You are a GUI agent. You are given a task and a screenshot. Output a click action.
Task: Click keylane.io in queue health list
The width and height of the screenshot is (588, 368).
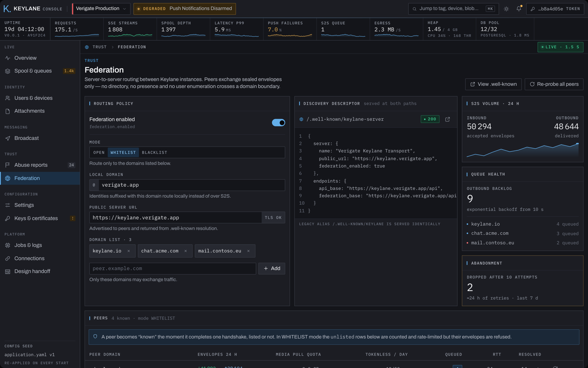click(x=523, y=224)
